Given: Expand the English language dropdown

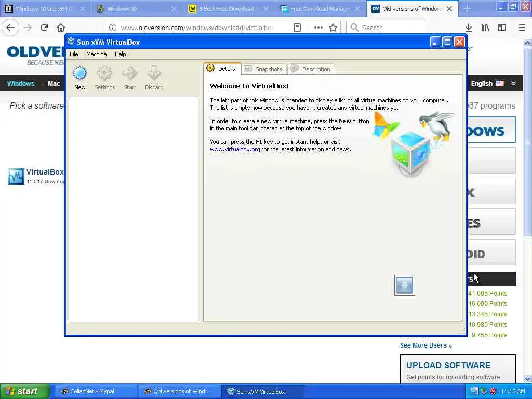Looking at the screenshot, I should (x=513, y=83).
